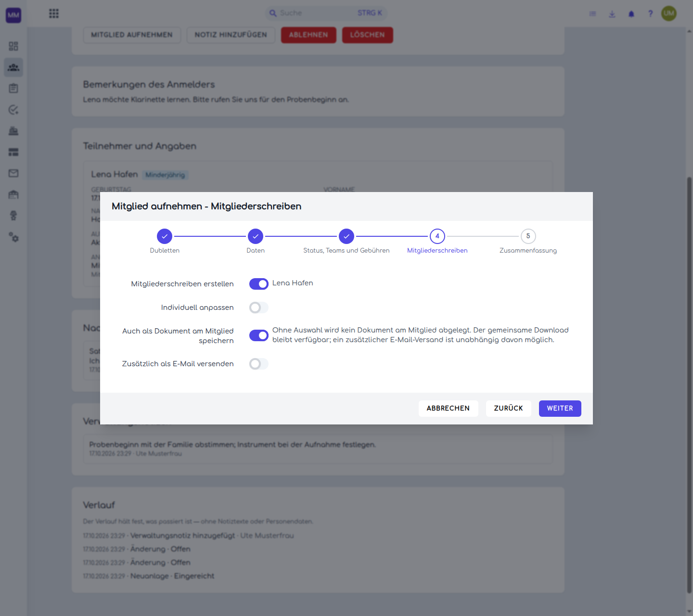The image size is (693, 616).
Task: Open the table layout sidebar icon
Action: [13, 152]
